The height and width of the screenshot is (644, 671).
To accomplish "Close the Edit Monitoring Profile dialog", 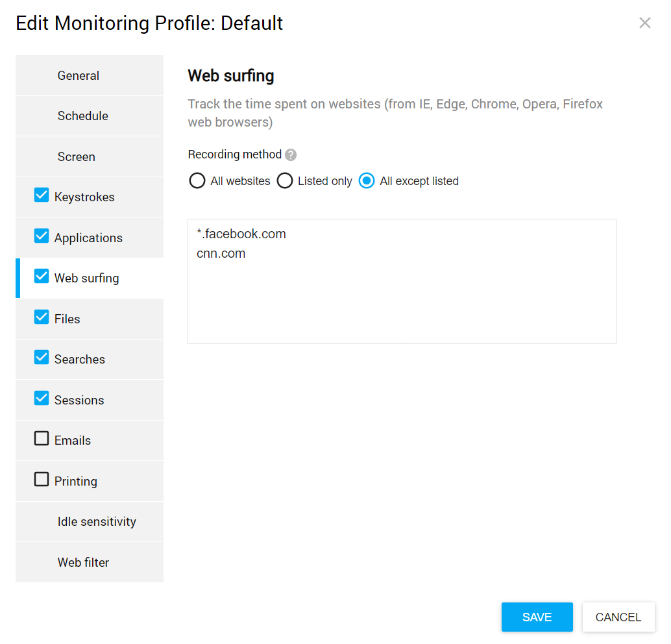I will click(644, 23).
